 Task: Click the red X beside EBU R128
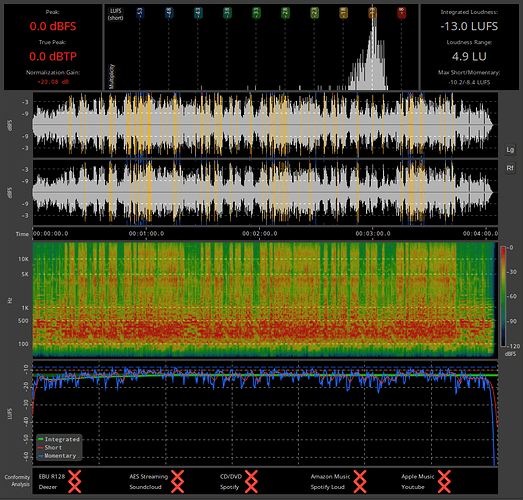pos(75,476)
